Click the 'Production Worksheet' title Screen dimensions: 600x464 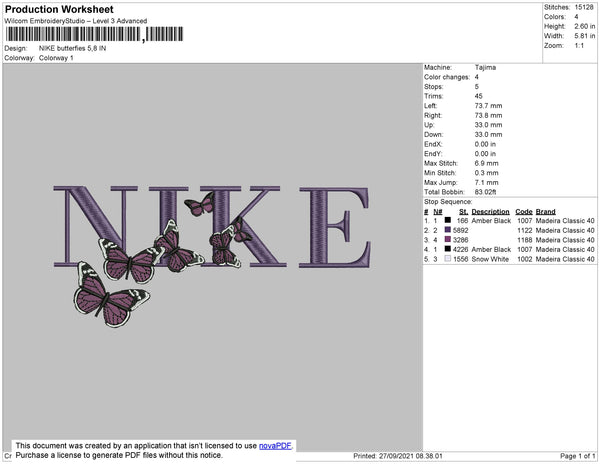pos(59,10)
